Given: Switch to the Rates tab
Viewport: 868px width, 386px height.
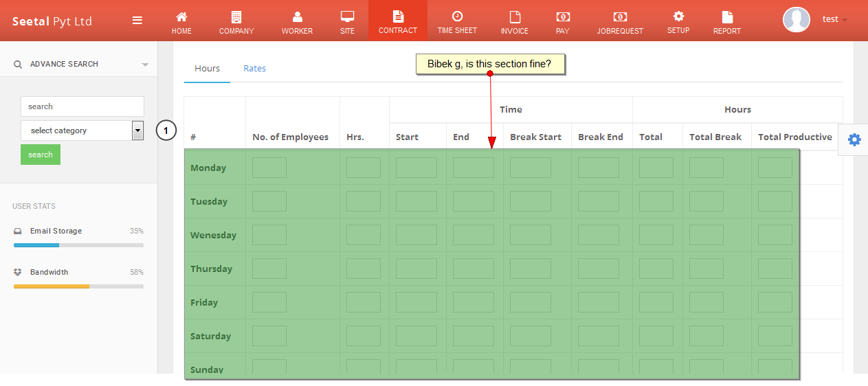Looking at the screenshot, I should [x=254, y=69].
